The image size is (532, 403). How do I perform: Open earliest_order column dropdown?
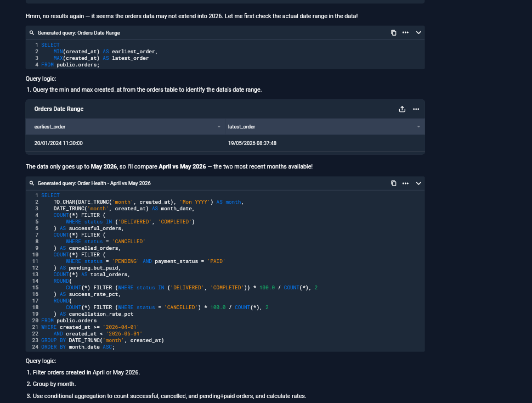[x=219, y=127]
